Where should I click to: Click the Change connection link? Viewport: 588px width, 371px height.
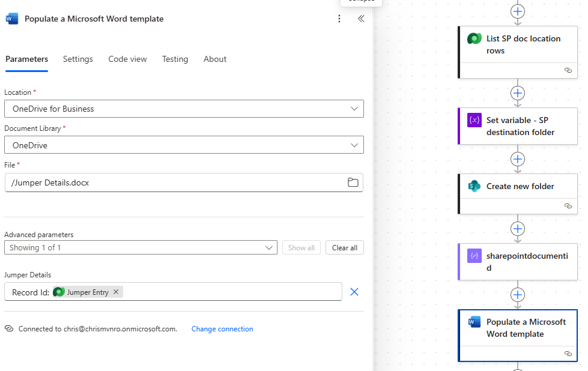pyautogui.click(x=222, y=329)
